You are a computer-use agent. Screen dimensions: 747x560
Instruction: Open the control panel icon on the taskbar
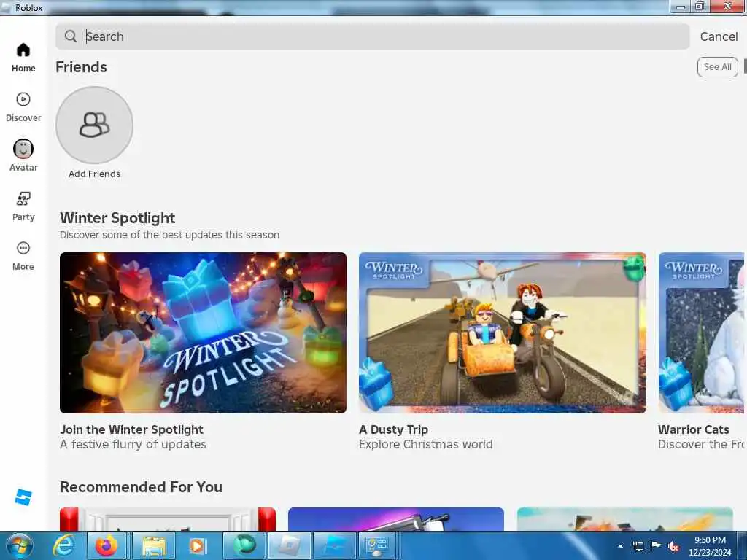(377, 545)
